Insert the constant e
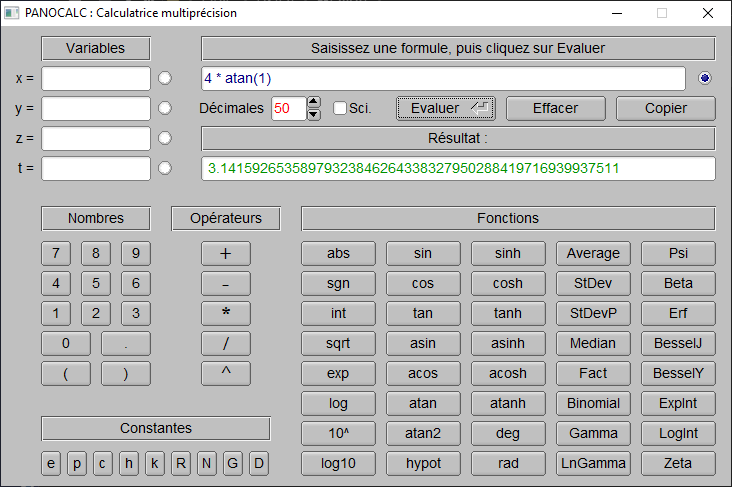The image size is (732, 487). click(x=51, y=464)
